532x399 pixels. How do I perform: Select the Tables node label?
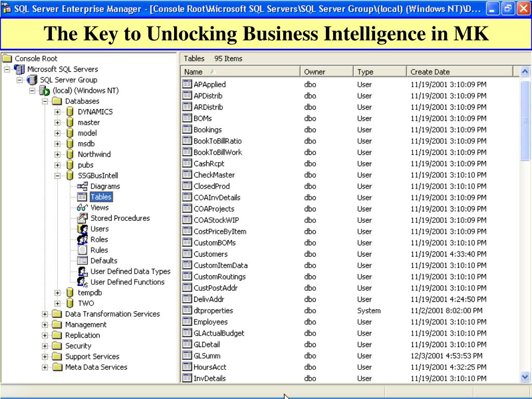click(x=101, y=197)
